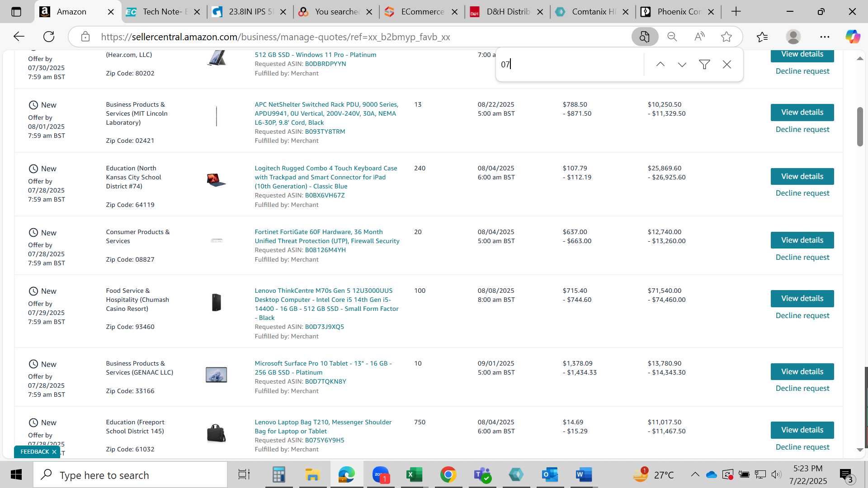Decline the APC NetShelter request

[802, 129]
